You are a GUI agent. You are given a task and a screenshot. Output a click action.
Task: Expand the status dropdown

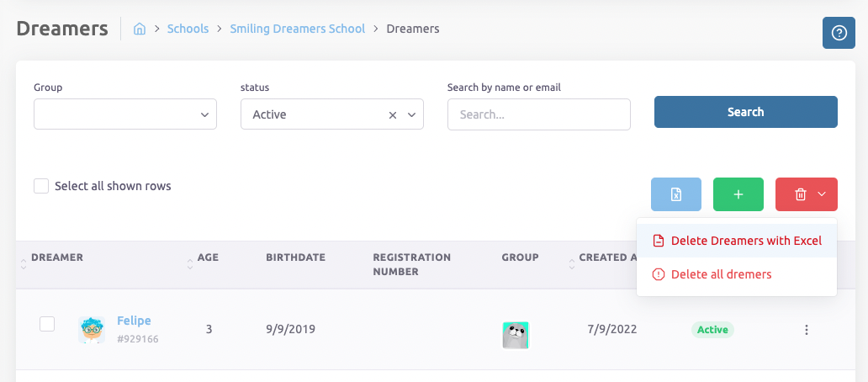[412, 115]
